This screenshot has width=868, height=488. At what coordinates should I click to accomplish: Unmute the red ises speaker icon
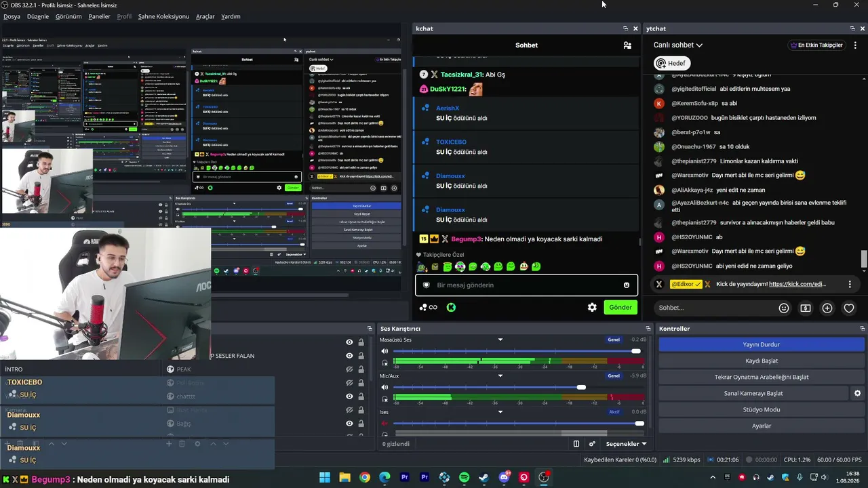coord(384,424)
